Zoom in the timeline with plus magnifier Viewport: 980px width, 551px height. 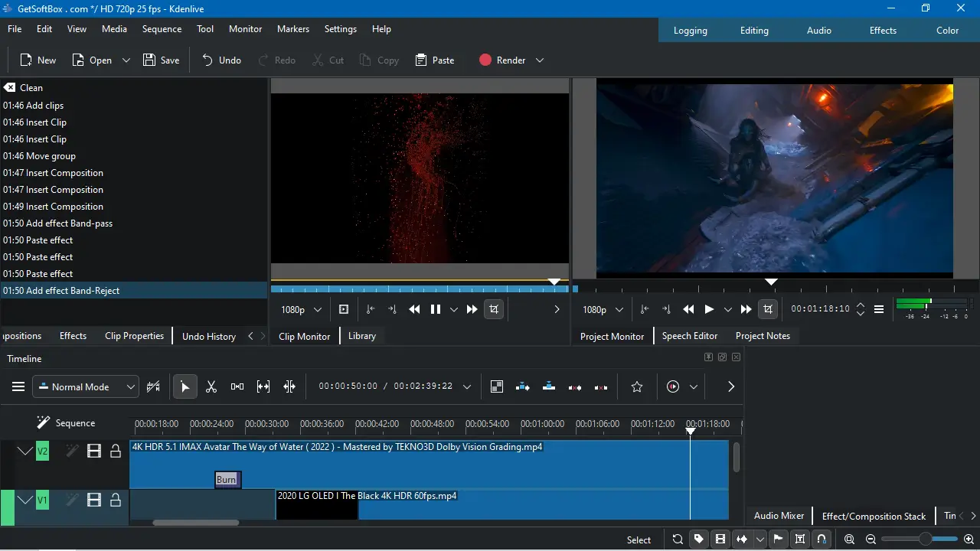coord(969,539)
